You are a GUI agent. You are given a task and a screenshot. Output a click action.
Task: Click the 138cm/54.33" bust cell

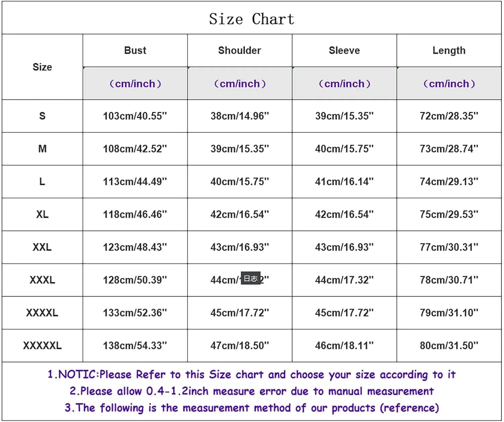click(x=135, y=345)
